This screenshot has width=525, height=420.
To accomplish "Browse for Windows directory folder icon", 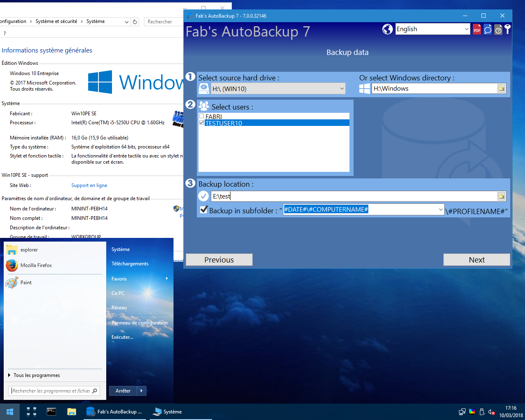I will (501, 89).
